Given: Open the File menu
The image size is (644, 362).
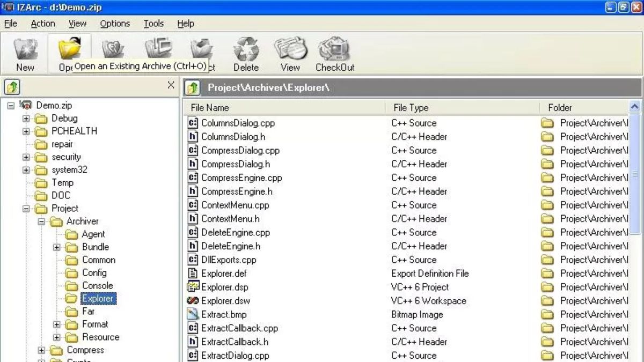Looking at the screenshot, I should click(11, 24).
